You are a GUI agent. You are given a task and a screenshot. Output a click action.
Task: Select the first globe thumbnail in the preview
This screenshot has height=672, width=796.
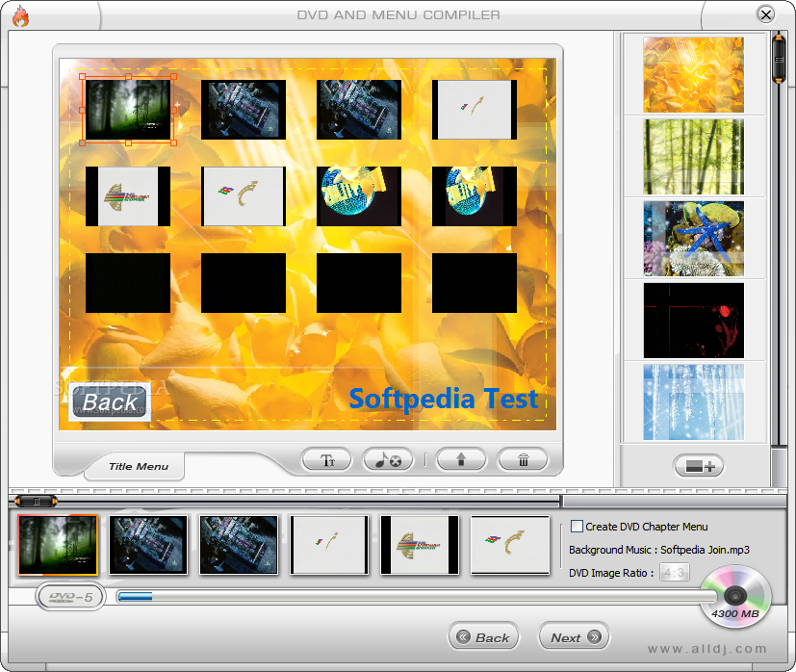coord(359,196)
